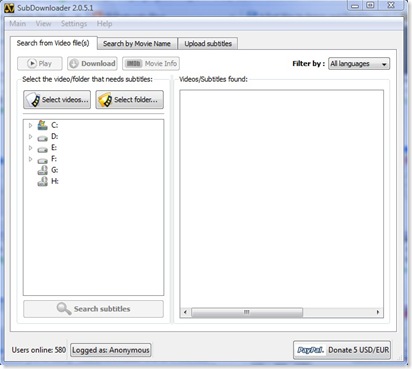Click the Select folder... button
The image size is (412, 369).
pyautogui.click(x=130, y=100)
